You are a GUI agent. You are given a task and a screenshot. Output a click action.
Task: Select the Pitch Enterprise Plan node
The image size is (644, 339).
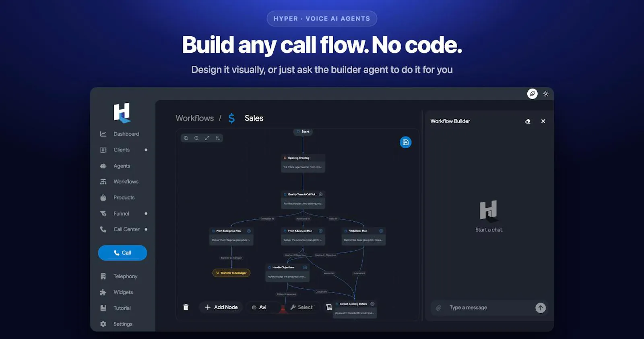click(x=231, y=236)
